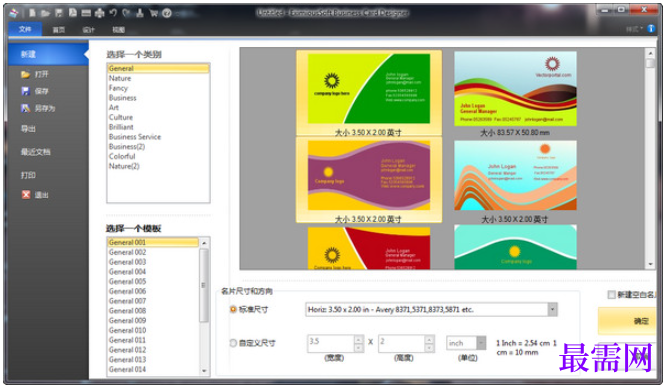Click the Print quick-access icon
This screenshot has width=671, height=389.
pos(99,13)
